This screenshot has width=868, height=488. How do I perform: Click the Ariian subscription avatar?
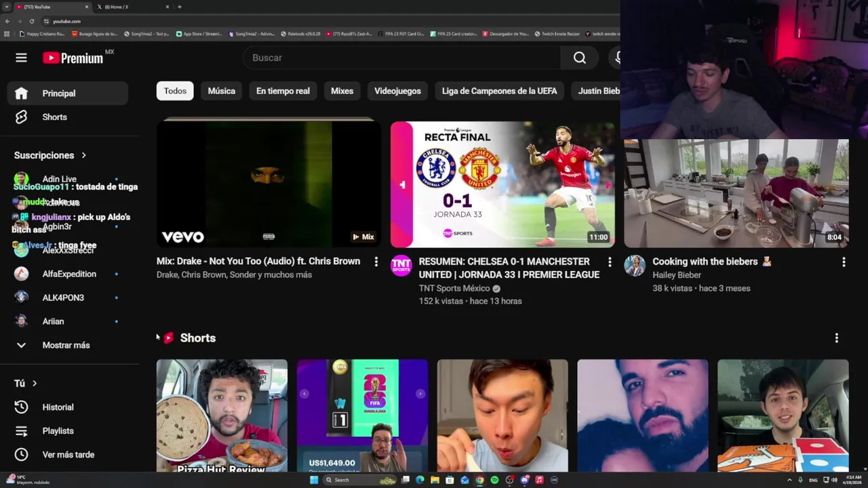(21, 321)
